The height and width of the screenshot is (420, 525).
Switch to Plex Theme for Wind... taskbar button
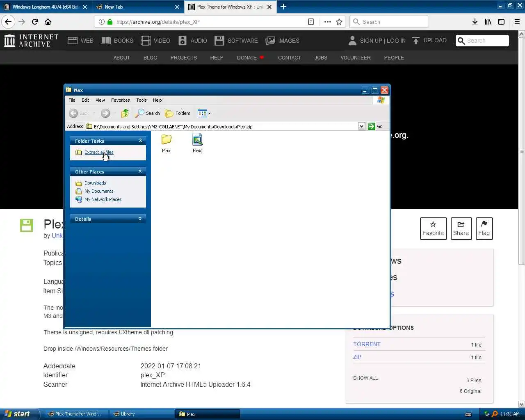click(x=76, y=414)
